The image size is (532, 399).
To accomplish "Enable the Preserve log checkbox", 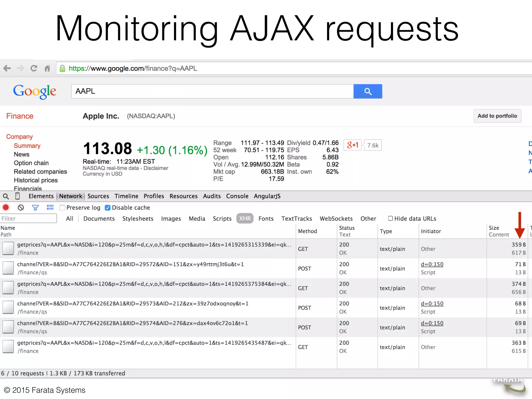I will point(62,208).
